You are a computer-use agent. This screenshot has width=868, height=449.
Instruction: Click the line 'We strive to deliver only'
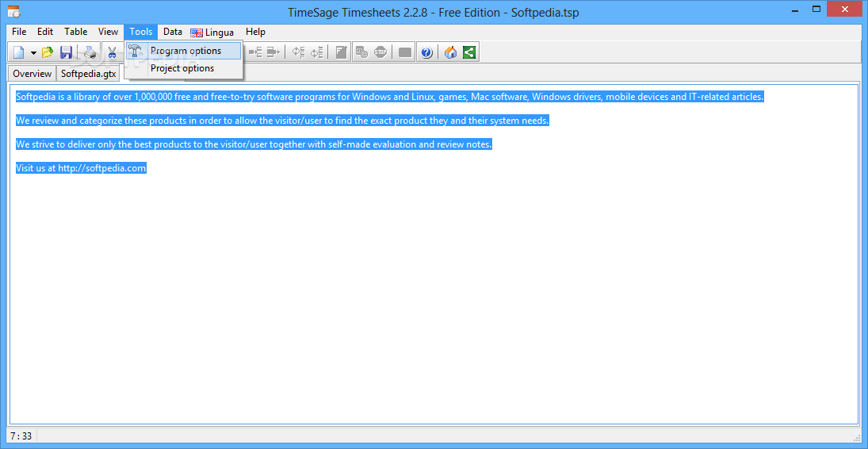254,144
